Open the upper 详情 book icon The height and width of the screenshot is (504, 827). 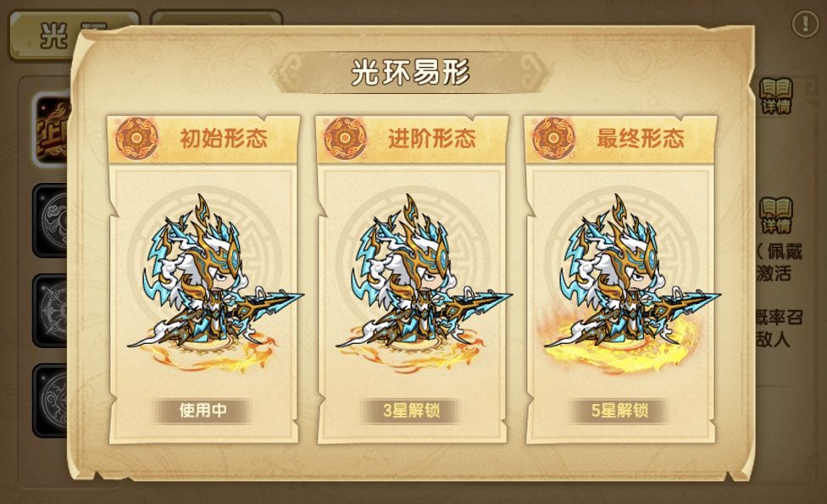coord(776,96)
